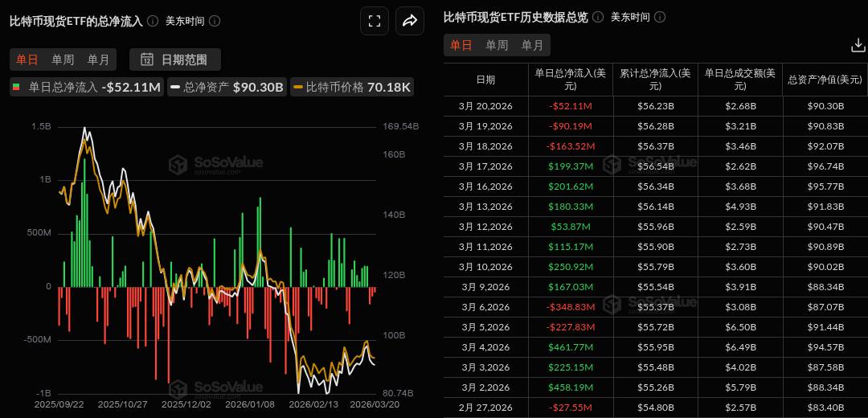
Task: Click the orange 比特币价格 legend color swatch
Action: (298, 87)
